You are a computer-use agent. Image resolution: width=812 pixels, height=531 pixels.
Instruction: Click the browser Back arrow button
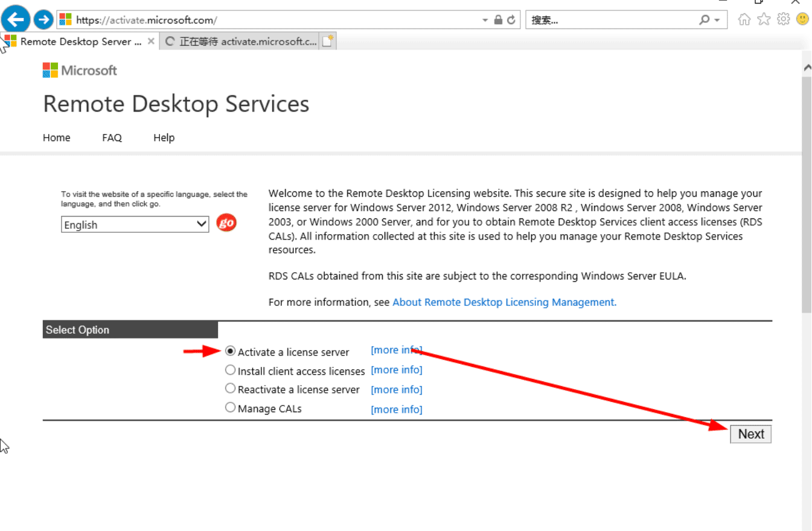(x=16, y=19)
